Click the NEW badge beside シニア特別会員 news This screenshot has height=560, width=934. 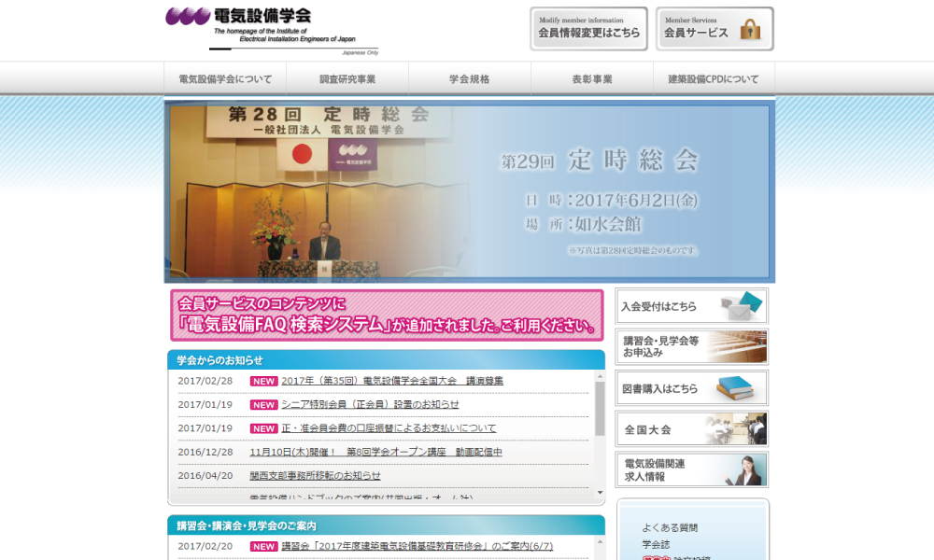point(263,405)
